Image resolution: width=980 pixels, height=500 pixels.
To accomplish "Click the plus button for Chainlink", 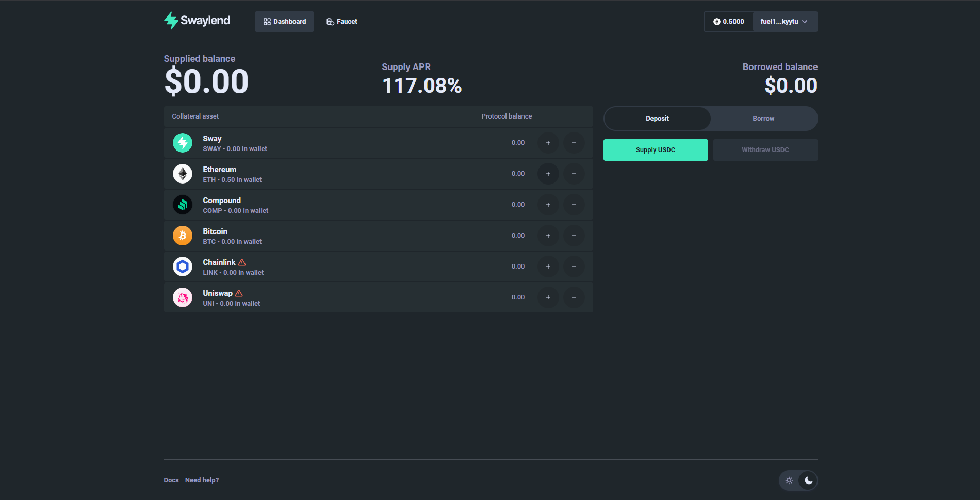I will pyautogui.click(x=548, y=266).
